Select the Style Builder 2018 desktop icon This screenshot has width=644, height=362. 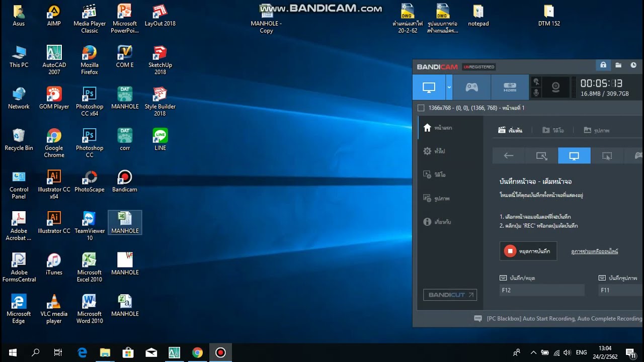[x=160, y=102]
